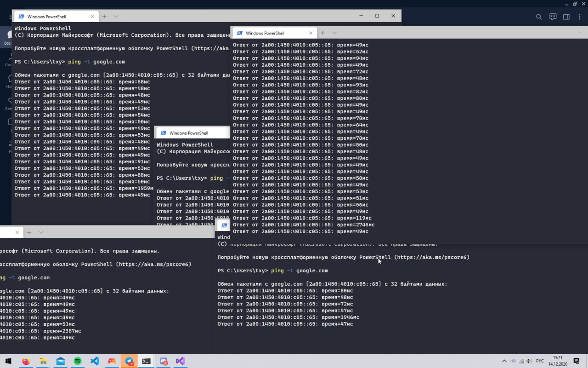Add a new tab in top-left PowerShell window
This screenshot has height=368, width=588.
104,17
